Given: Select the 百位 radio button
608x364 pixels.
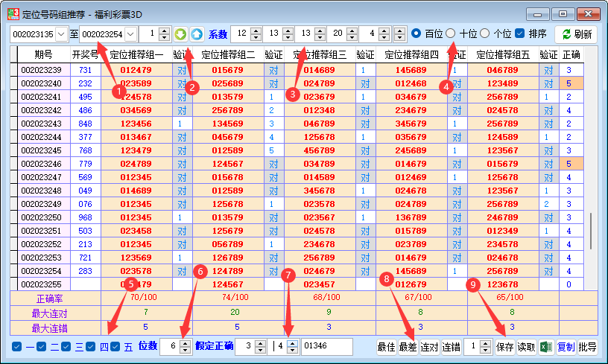Looking at the screenshot, I should (417, 33).
